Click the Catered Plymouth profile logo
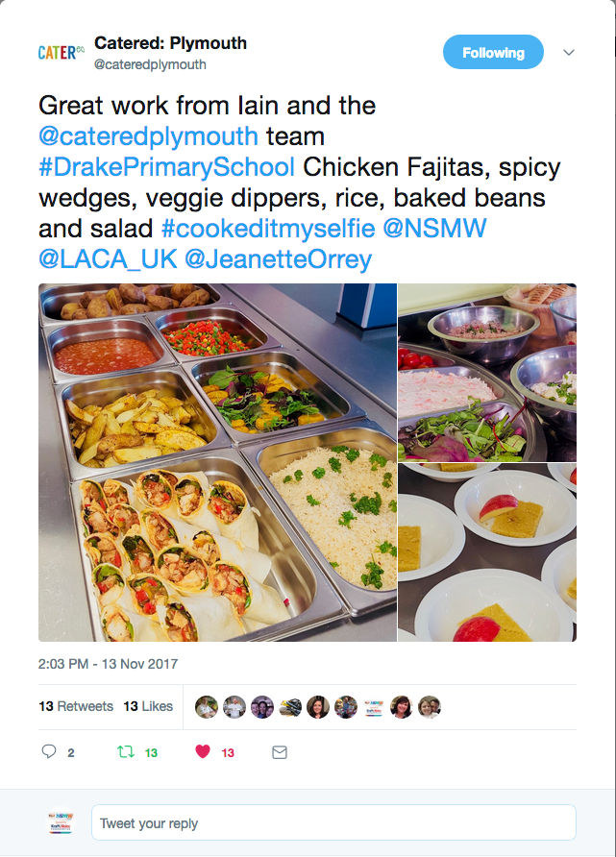Image resolution: width=616 pixels, height=857 pixels. pos(61,53)
